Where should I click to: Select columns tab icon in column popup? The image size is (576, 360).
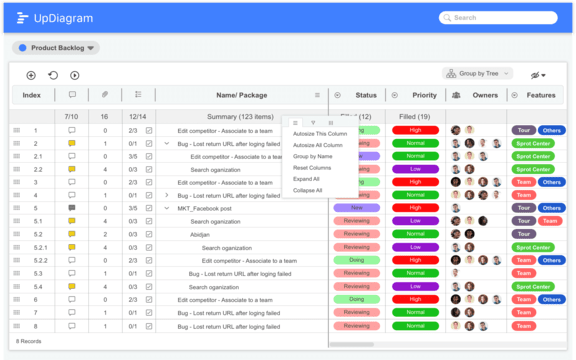coord(331,123)
